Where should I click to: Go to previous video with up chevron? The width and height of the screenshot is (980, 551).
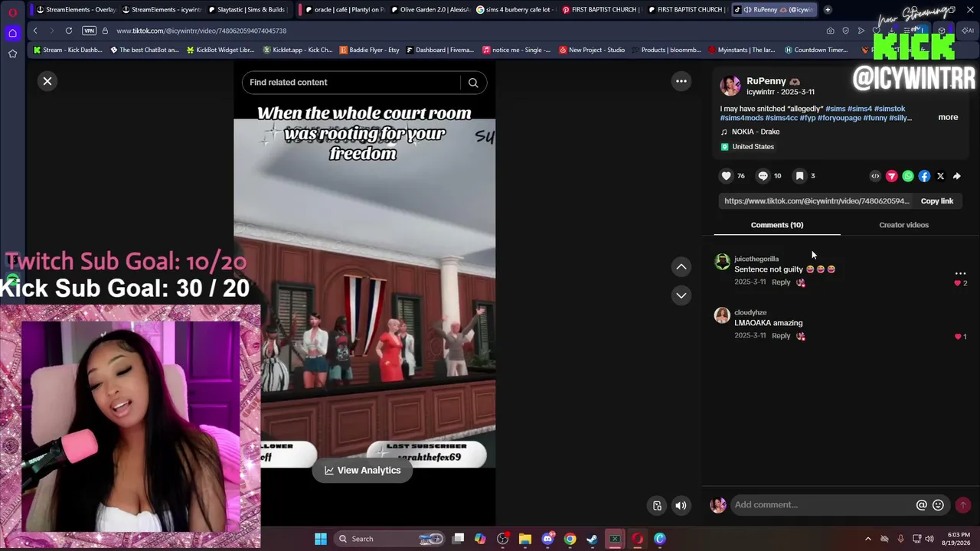[681, 266]
